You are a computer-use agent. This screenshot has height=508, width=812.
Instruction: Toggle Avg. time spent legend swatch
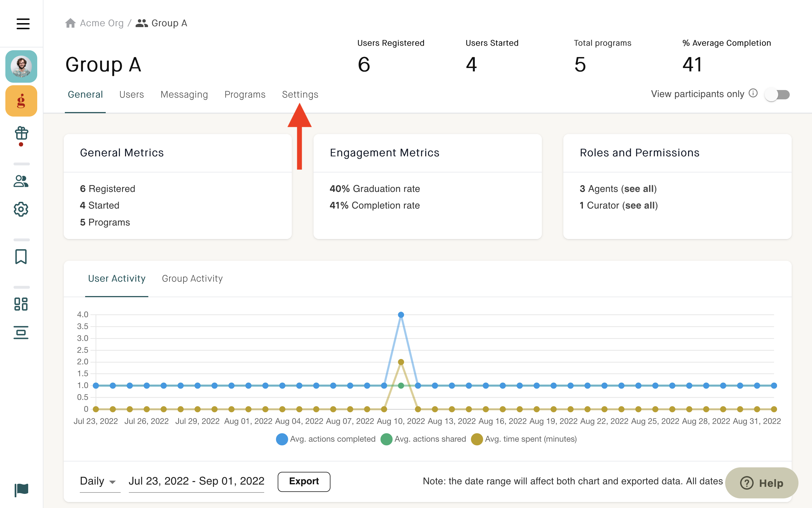(477, 439)
